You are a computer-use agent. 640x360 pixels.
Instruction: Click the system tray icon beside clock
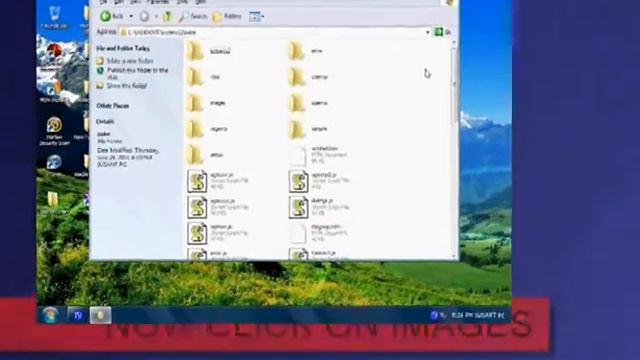(x=434, y=315)
